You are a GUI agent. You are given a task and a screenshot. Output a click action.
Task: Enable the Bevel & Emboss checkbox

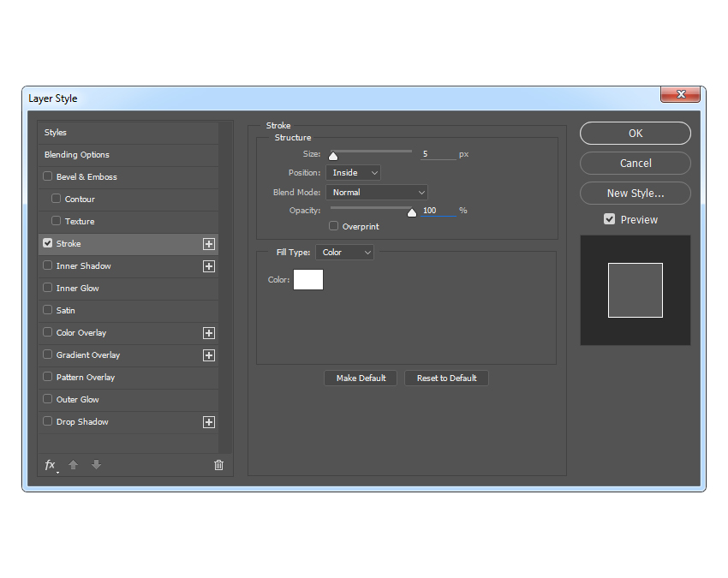click(48, 177)
